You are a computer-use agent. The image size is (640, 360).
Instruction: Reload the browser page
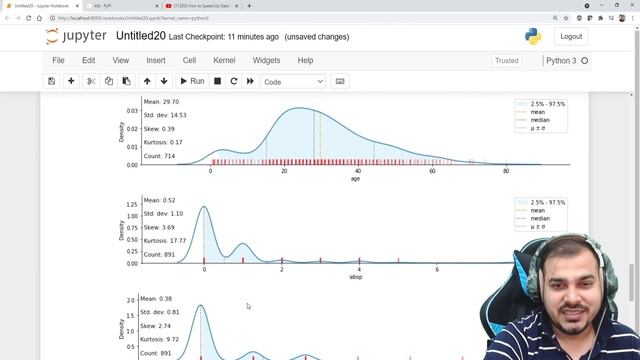point(29,18)
